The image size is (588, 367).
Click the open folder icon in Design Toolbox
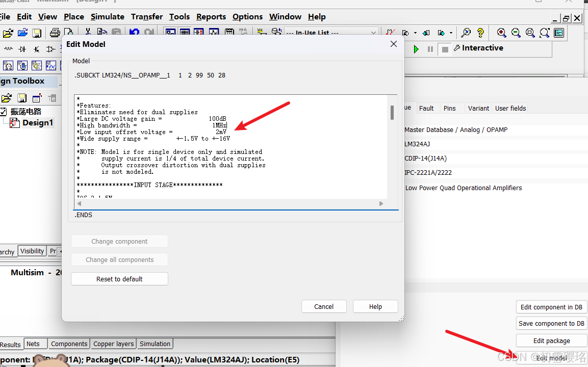tap(7, 98)
